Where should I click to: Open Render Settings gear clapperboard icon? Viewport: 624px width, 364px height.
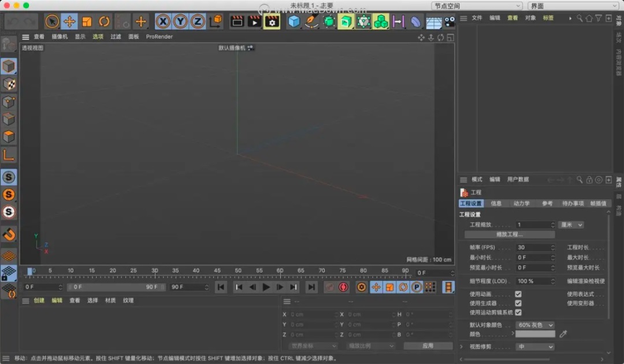click(272, 21)
